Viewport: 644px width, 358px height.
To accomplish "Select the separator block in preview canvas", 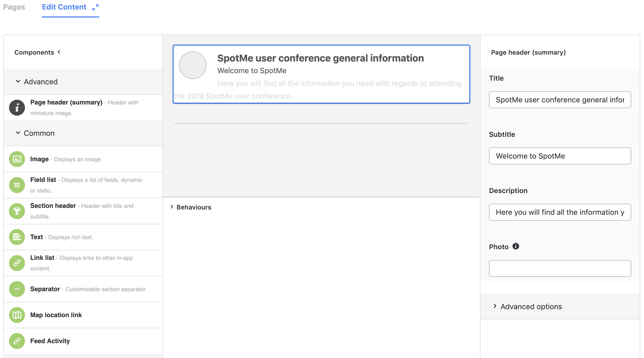I will (x=321, y=123).
